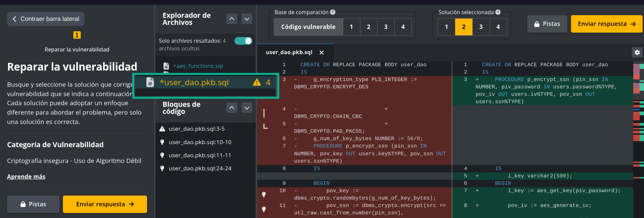The height and width of the screenshot is (218, 644).
Task: Click lightbulb icon for block 11-11
Action: click(x=162, y=155)
